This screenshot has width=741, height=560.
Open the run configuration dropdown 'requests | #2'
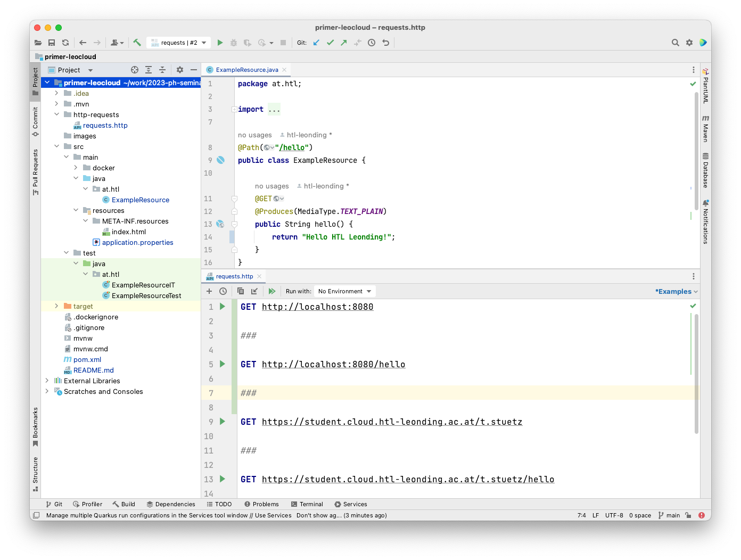pyautogui.click(x=178, y=43)
